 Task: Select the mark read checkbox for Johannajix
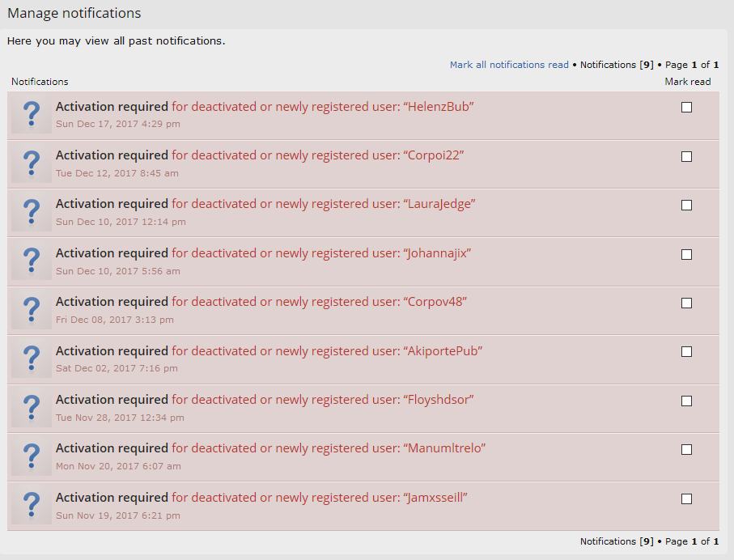[686, 254]
